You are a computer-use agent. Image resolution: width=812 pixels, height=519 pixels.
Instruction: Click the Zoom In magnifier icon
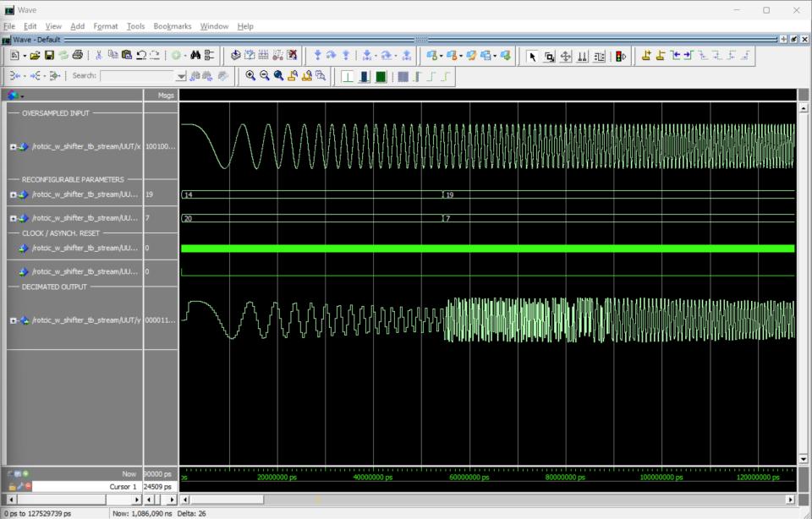tap(250, 76)
